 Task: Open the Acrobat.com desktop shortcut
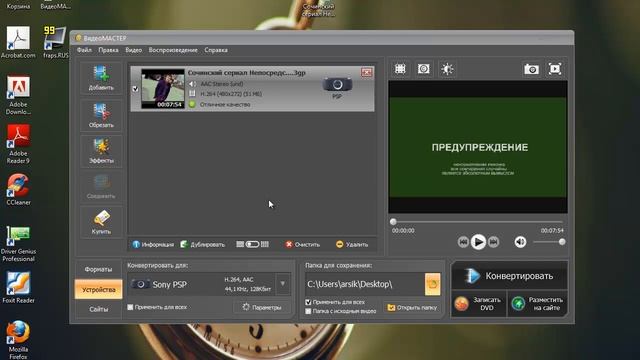coord(18,42)
